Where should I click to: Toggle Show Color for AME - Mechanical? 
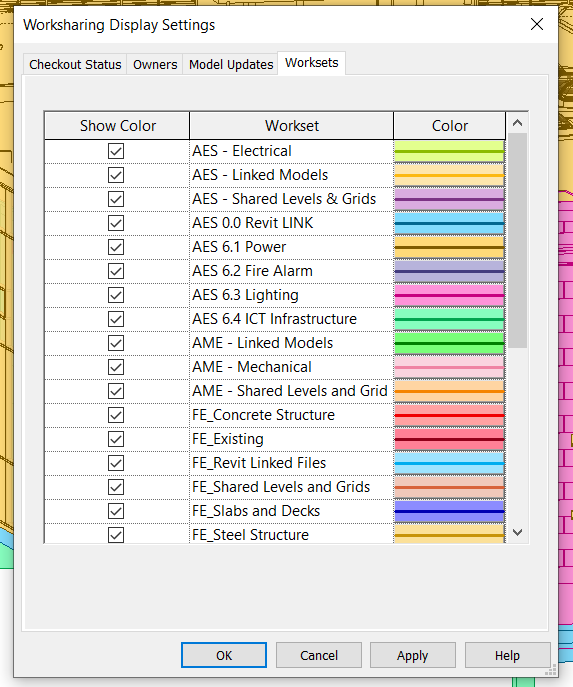(116, 367)
